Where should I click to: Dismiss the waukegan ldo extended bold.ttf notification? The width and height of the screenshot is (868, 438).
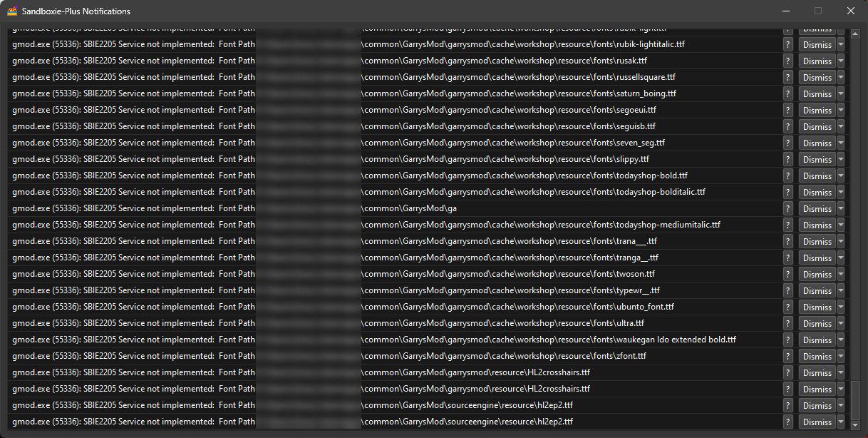click(x=817, y=340)
